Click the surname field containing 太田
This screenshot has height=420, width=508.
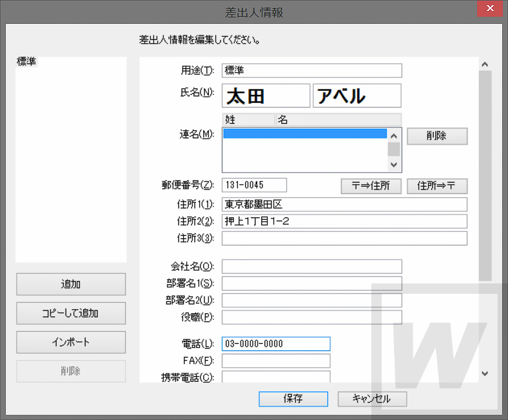(x=266, y=95)
